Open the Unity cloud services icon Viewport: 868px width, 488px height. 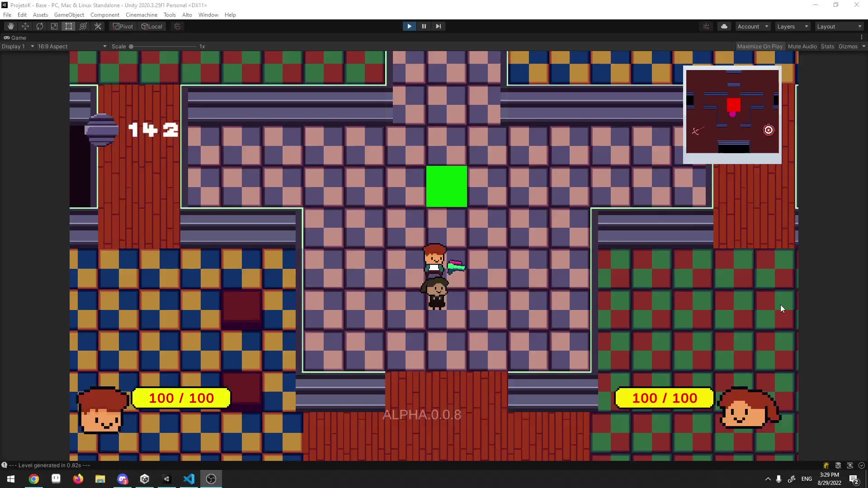[x=724, y=26]
